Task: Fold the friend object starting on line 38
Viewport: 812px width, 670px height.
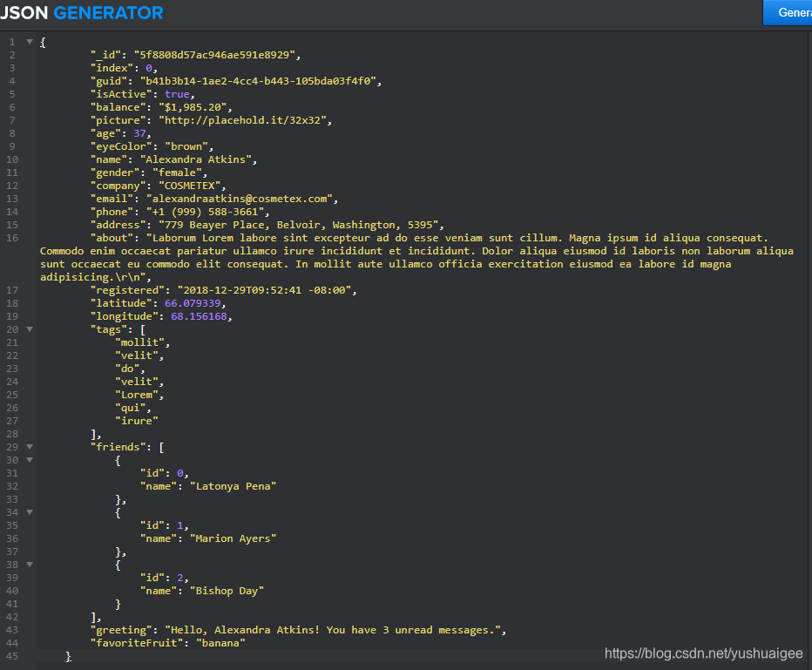Action: click(x=30, y=565)
